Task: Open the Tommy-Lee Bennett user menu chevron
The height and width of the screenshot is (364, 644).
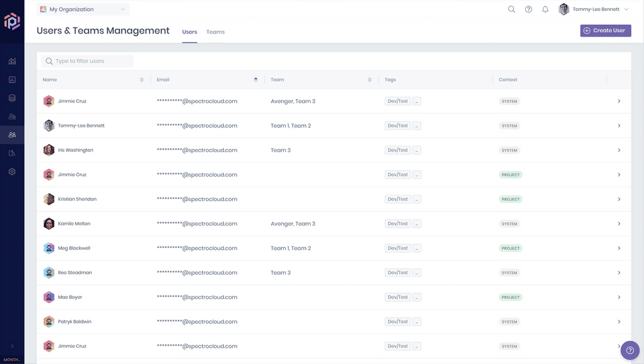Action: pos(627,9)
